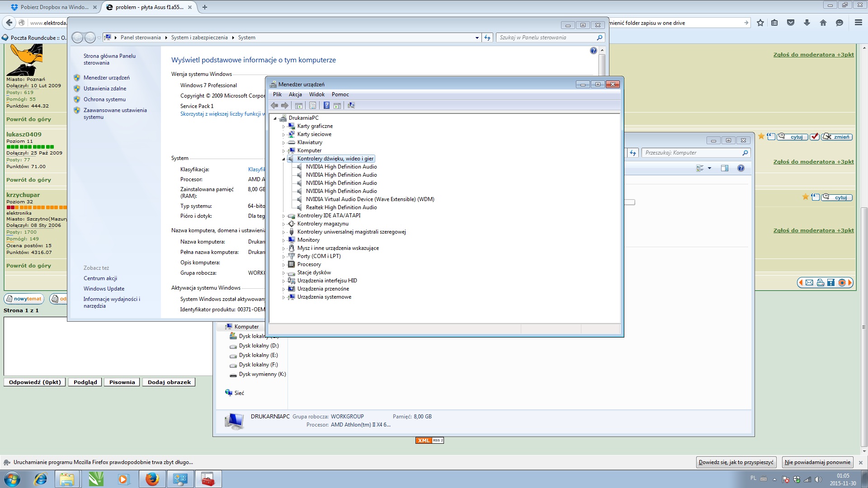Select the problem - płyta Asus tab

[x=149, y=7]
